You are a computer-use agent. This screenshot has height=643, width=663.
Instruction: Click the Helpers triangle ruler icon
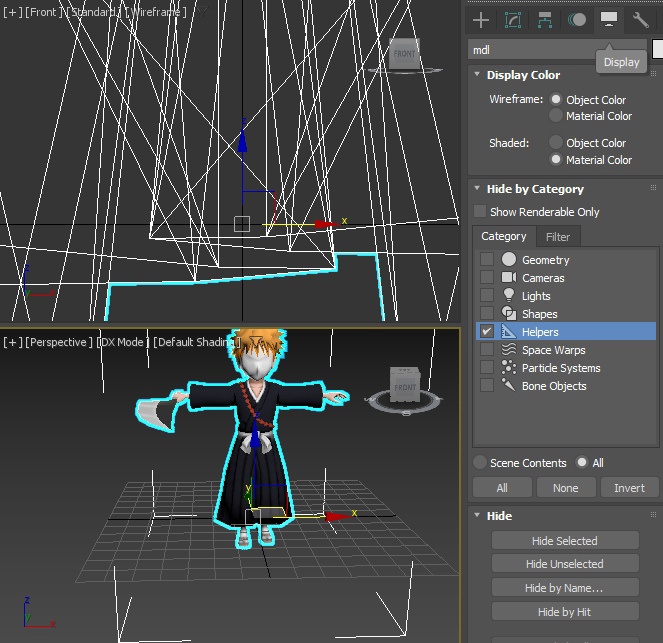pos(509,331)
